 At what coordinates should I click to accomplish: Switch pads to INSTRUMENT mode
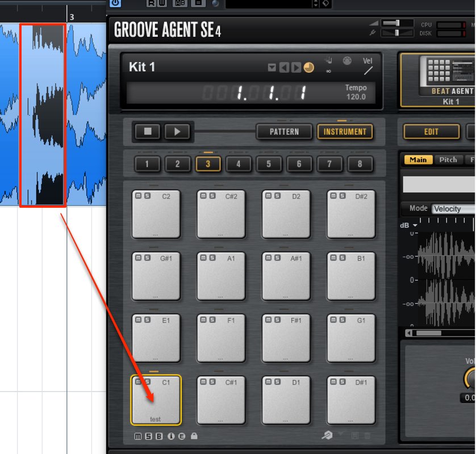point(345,132)
